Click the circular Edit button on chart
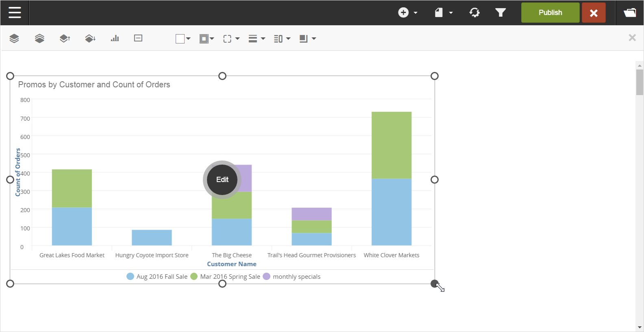The image size is (644, 332). pos(222,180)
